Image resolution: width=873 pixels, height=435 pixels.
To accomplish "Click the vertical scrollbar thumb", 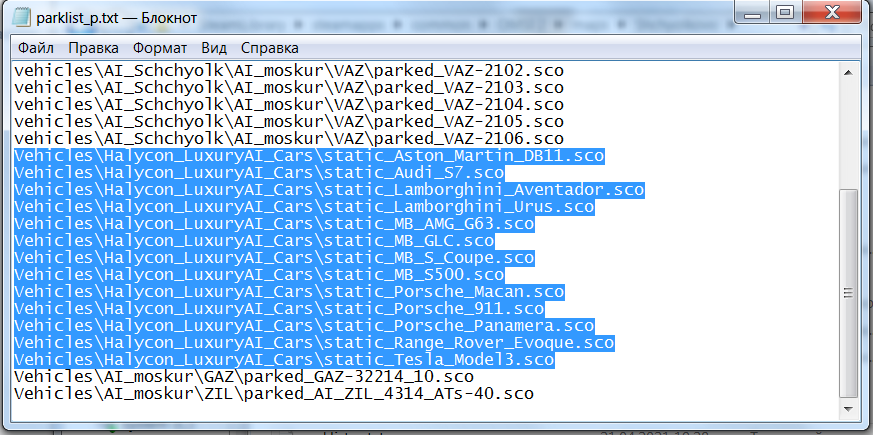I will [x=849, y=292].
